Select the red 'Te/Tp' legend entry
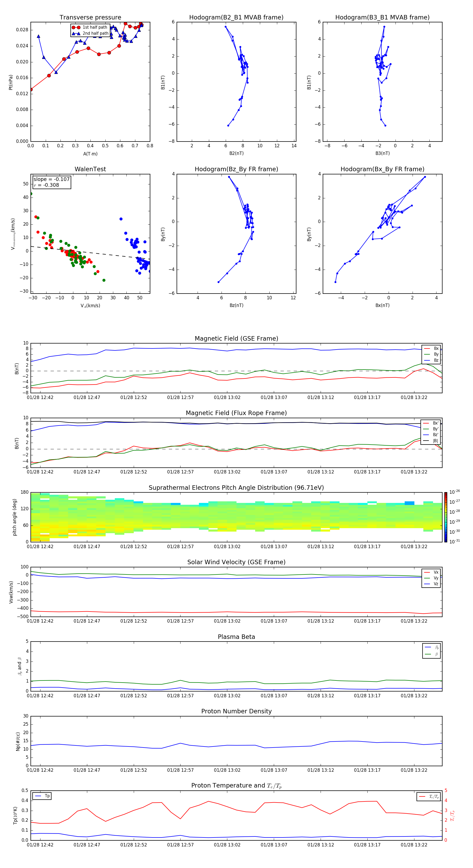Image resolution: width=473 pixels, height=868 pixels. [x=429, y=796]
